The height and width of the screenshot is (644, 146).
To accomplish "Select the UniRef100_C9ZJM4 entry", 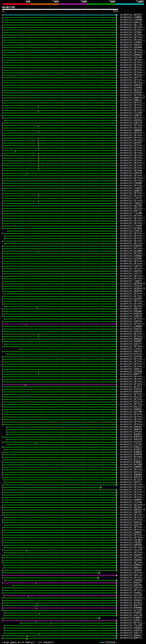I will tap(131, 58).
